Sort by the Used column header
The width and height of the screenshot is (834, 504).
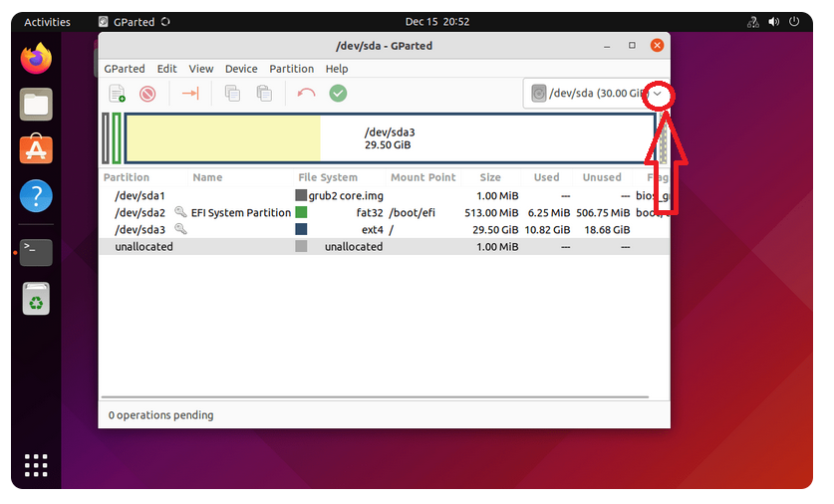[x=546, y=177]
